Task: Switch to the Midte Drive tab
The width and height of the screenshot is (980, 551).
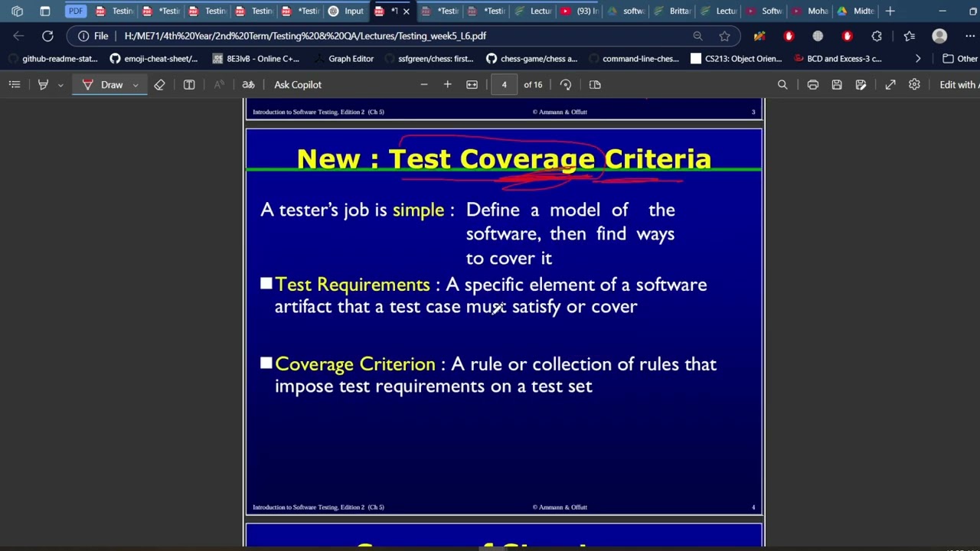Action: tap(856, 11)
